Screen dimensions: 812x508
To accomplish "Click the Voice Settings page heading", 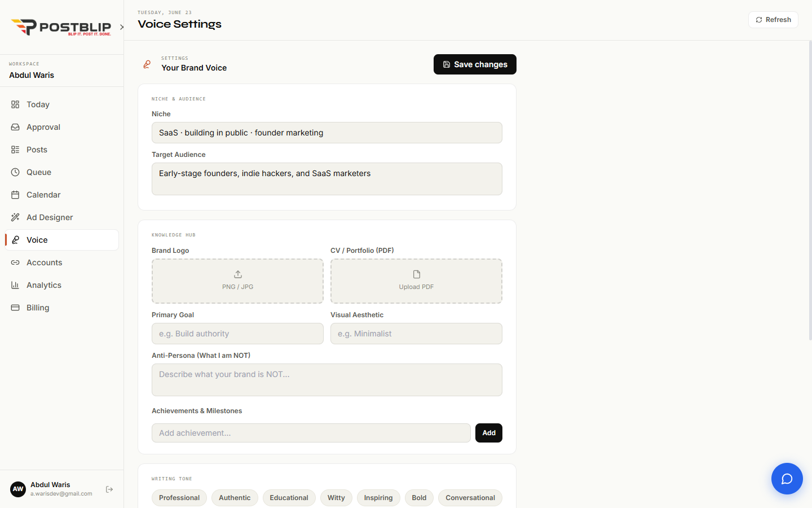I will click(x=179, y=24).
